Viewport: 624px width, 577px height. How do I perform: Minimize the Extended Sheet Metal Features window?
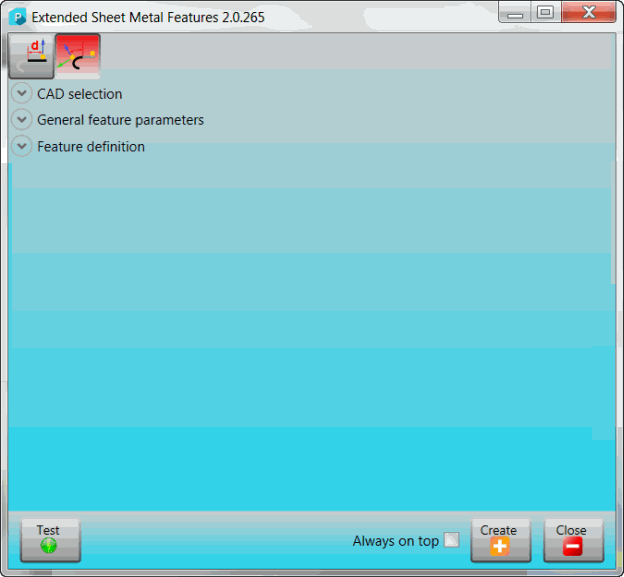pos(515,13)
